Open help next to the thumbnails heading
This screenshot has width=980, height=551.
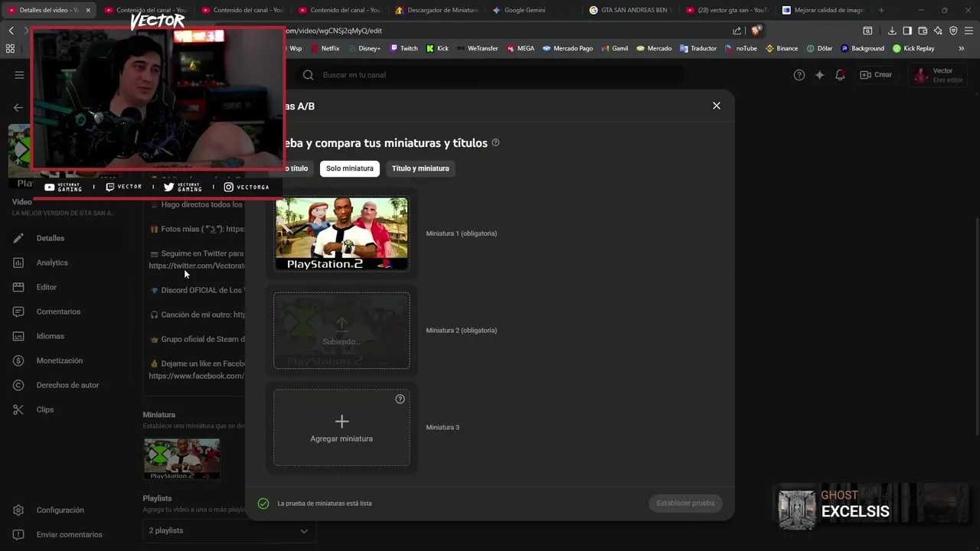(495, 142)
